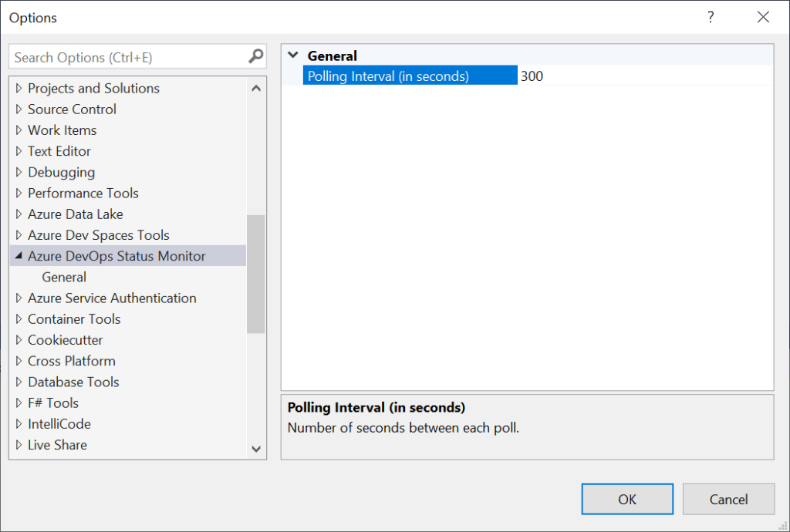
Task: Expand the Source Control node
Action: point(17,109)
